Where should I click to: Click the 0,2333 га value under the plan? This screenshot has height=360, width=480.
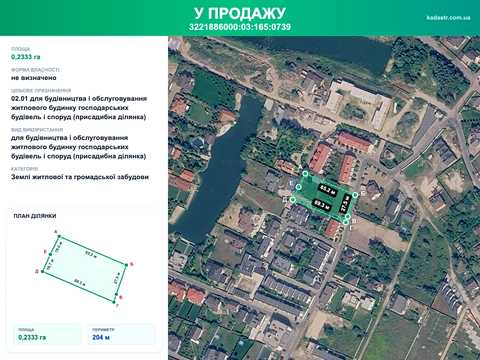32,338
